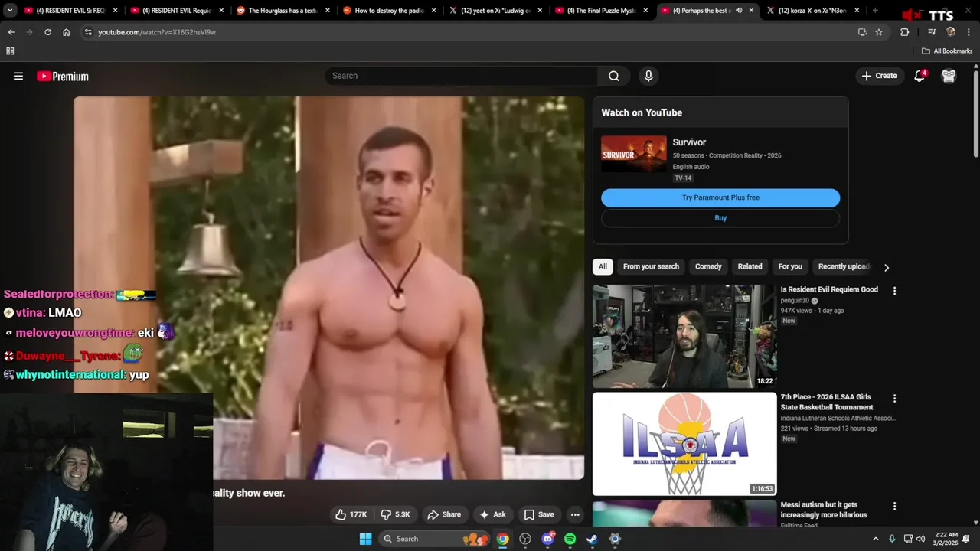
Task: Switch to the RESIDENT EVIL 9 first tab
Action: tap(70, 11)
